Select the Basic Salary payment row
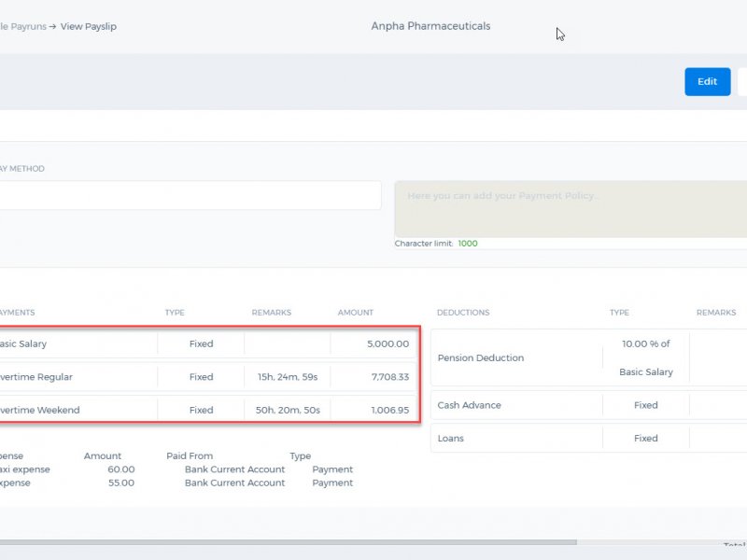The width and height of the screenshot is (747, 560). point(207,343)
